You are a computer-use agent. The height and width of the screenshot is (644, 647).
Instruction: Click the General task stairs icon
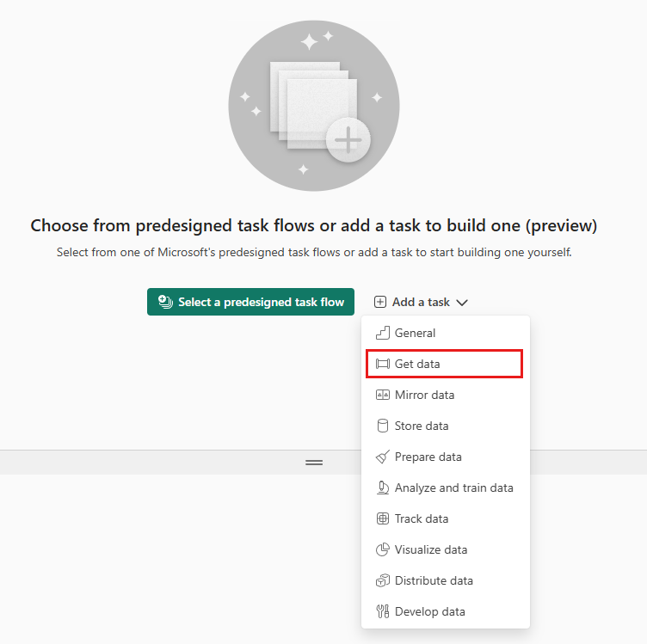tap(383, 333)
